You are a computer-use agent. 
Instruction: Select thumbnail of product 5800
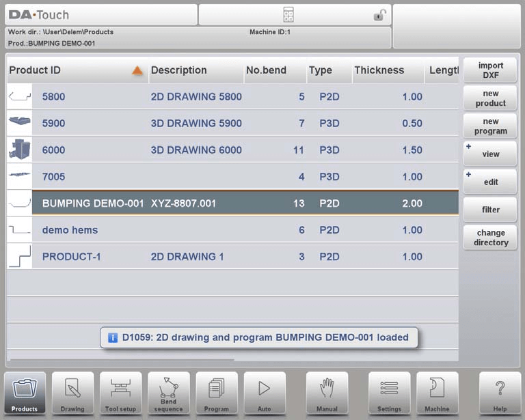(x=19, y=97)
